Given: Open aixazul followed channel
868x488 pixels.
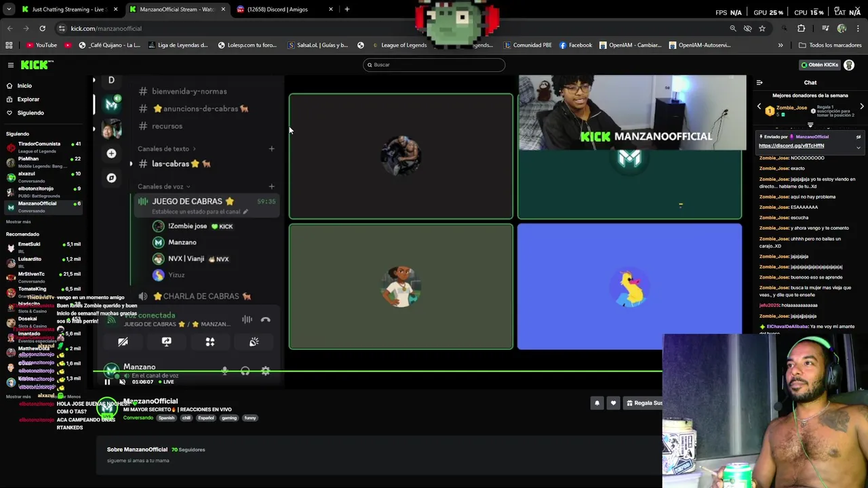Looking at the screenshot, I should [43, 177].
